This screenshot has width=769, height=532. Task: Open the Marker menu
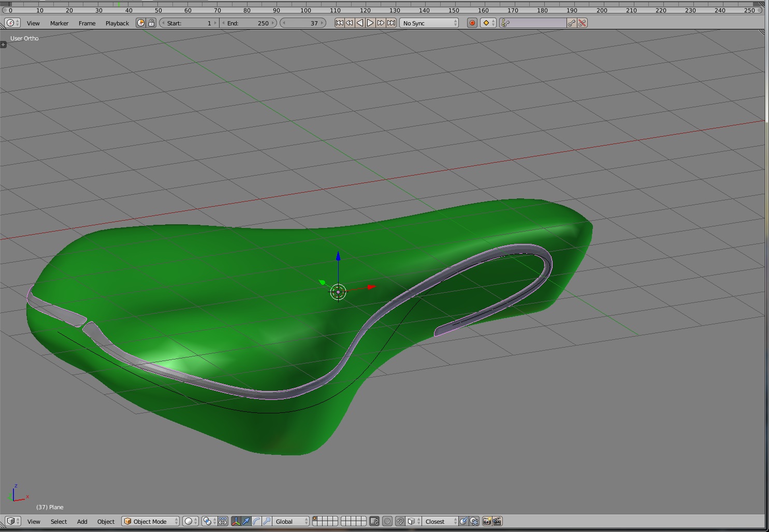point(59,23)
